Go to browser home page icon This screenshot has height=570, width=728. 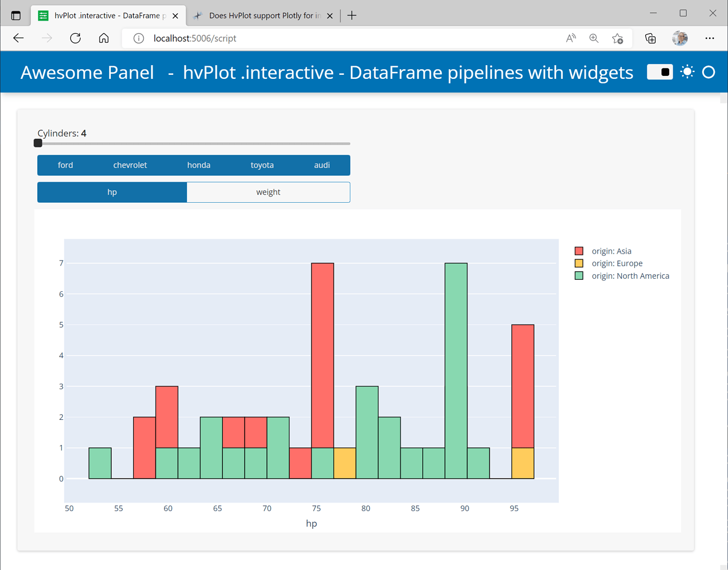pyautogui.click(x=103, y=38)
